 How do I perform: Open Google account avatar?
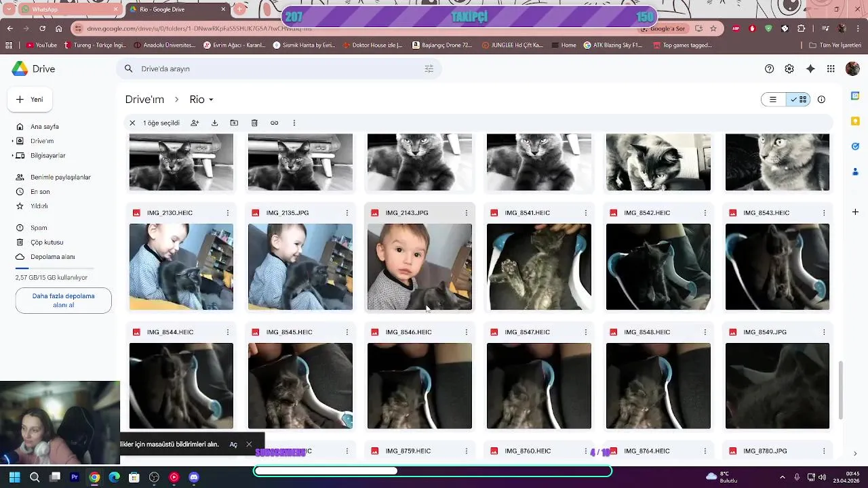(852, 68)
